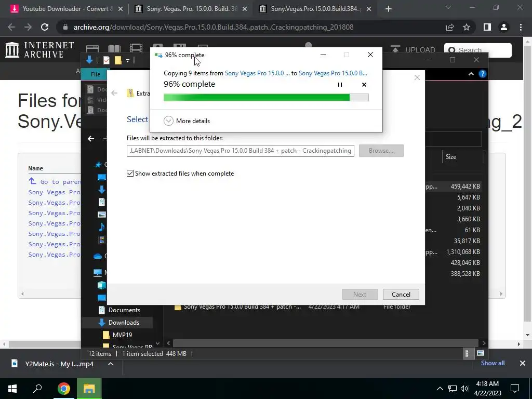Open the Chrome tab search chevron
532x399 pixels.
click(x=448, y=7)
